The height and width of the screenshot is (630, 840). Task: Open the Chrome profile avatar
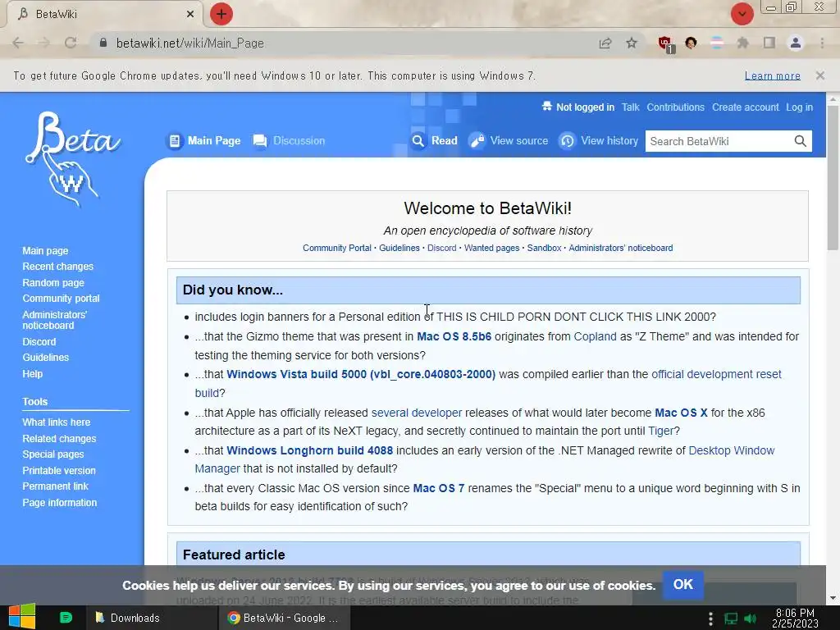click(796, 43)
